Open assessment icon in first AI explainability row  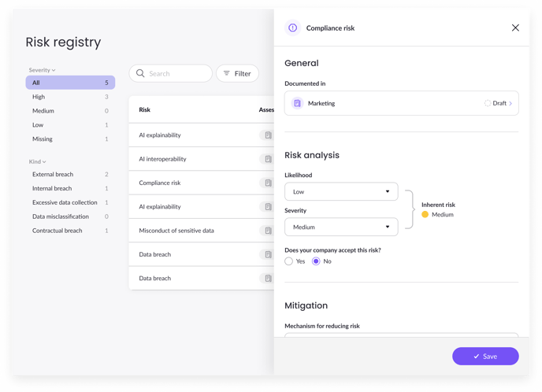(268, 135)
